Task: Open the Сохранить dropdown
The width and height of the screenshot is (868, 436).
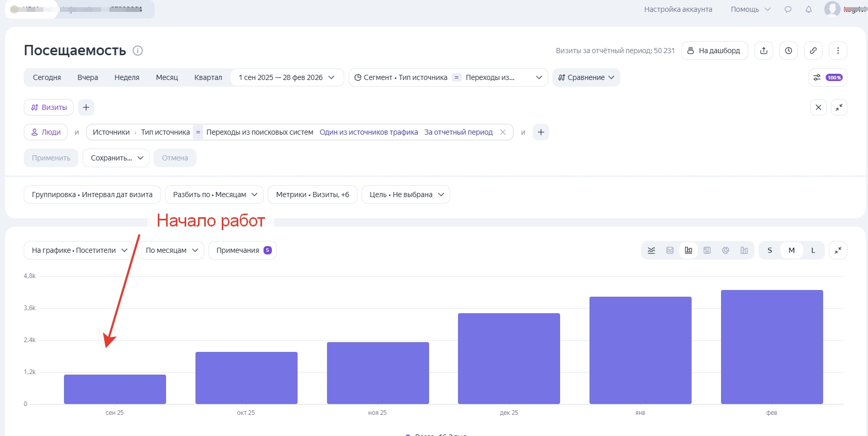Action: click(116, 158)
